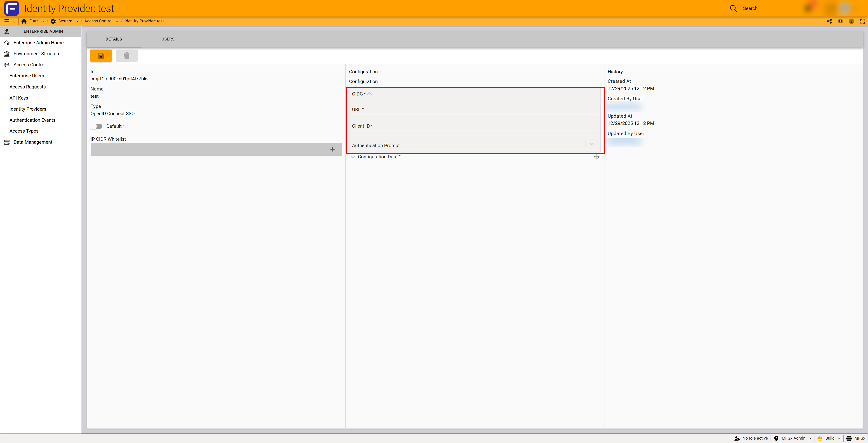Open Authentication Events in sidebar

coord(32,120)
